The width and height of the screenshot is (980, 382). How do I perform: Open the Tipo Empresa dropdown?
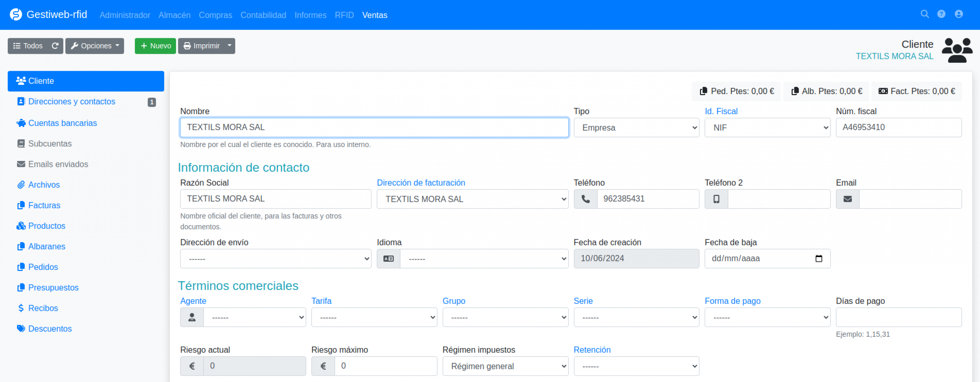636,128
